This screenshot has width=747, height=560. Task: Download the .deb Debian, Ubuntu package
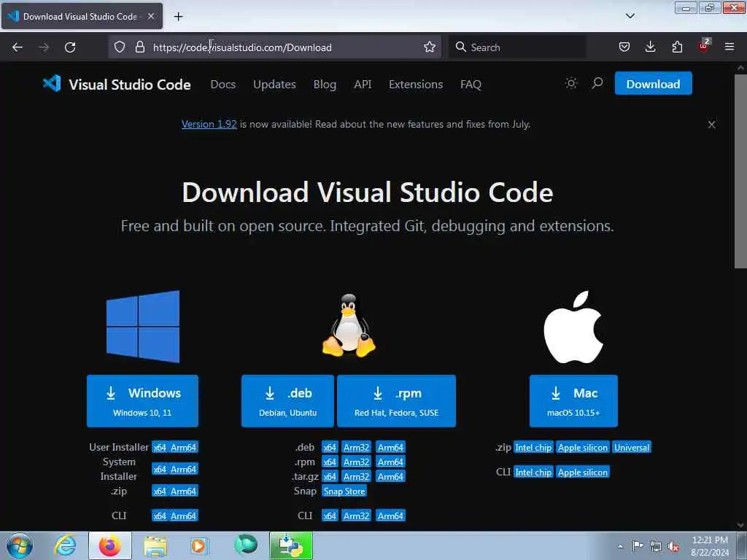[x=287, y=401]
